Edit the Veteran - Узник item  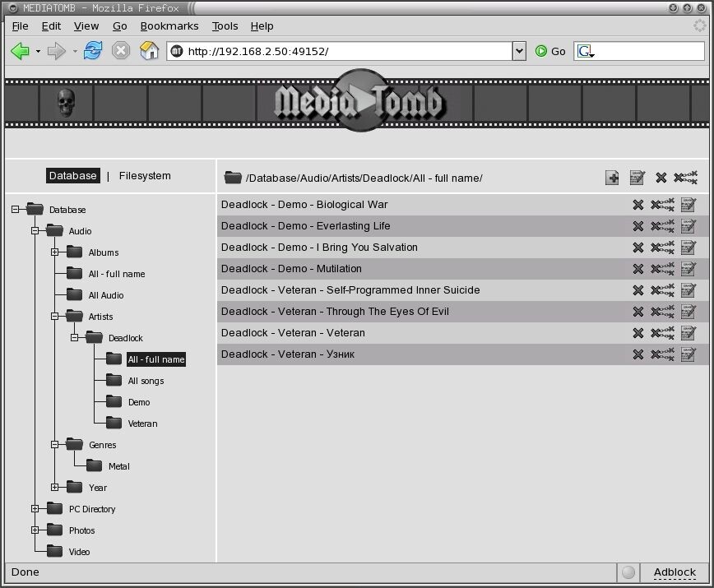pyautogui.click(x=688, y=354)
